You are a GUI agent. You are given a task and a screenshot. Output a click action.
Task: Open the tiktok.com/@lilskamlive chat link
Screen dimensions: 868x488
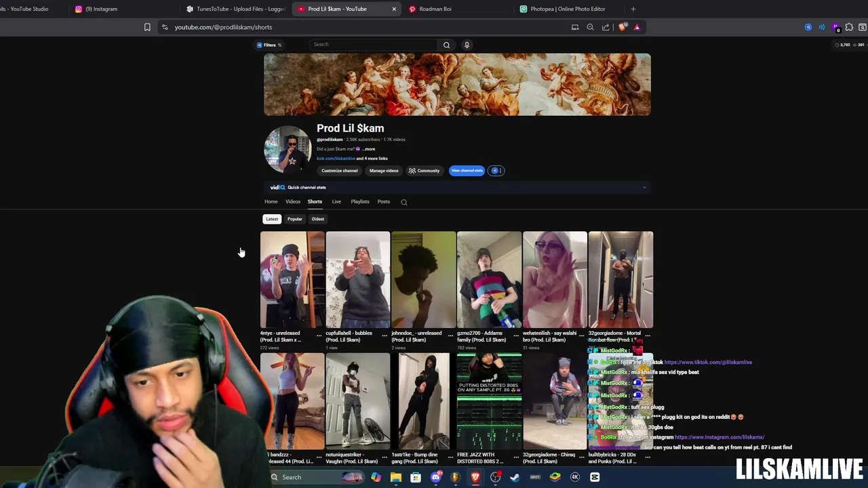pyautogui.click(x=708, y=362)
